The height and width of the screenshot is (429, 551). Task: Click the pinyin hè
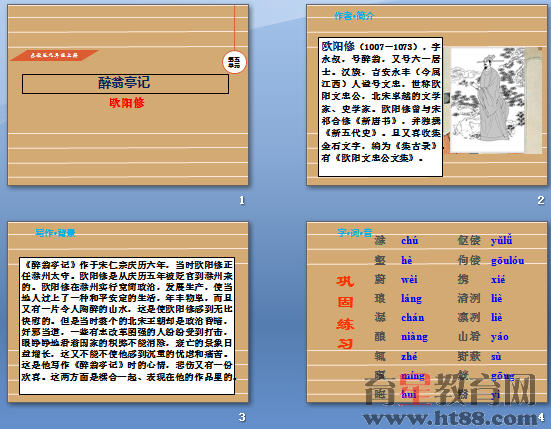(x=407, y=260)
